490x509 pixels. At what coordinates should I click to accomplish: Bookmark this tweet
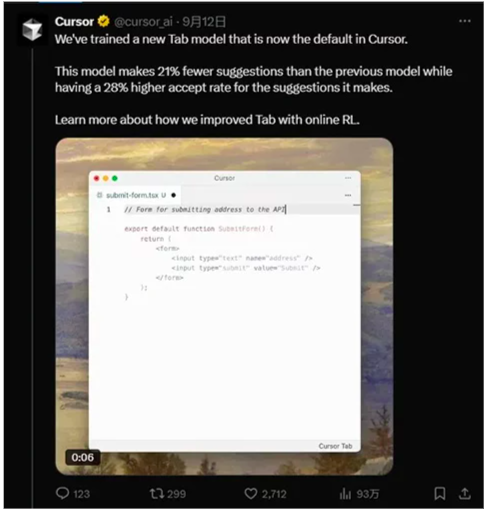[440, 493]
